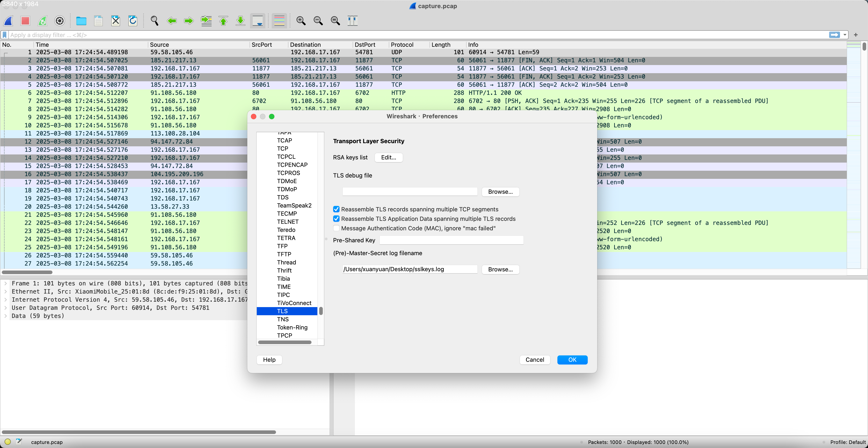
Task: Open display filter history dropdown arrow
Action: tap(845, 35)
